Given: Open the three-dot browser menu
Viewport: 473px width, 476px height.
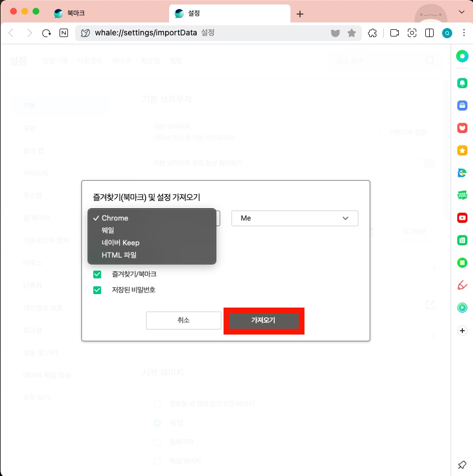Looking at the screenshot, I should (464, 33).
